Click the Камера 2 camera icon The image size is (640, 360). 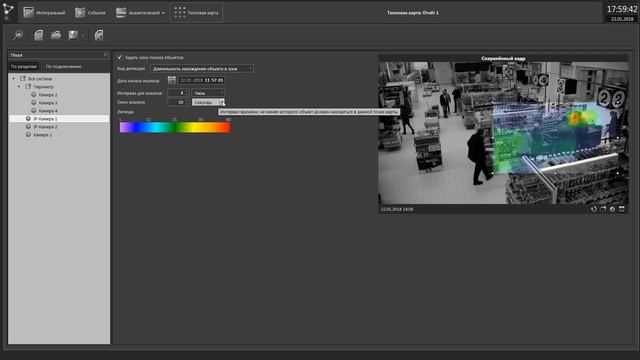pos(34,95)
